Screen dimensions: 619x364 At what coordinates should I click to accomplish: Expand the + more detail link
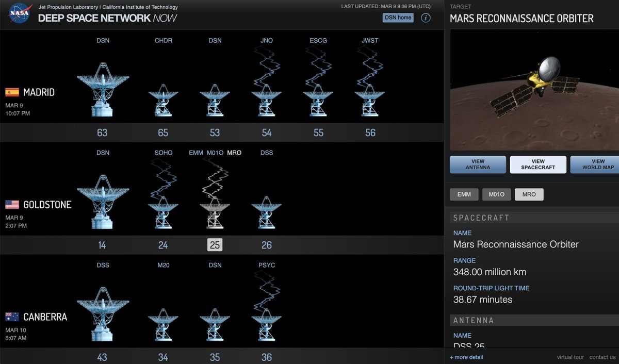[x=466, y=357]
